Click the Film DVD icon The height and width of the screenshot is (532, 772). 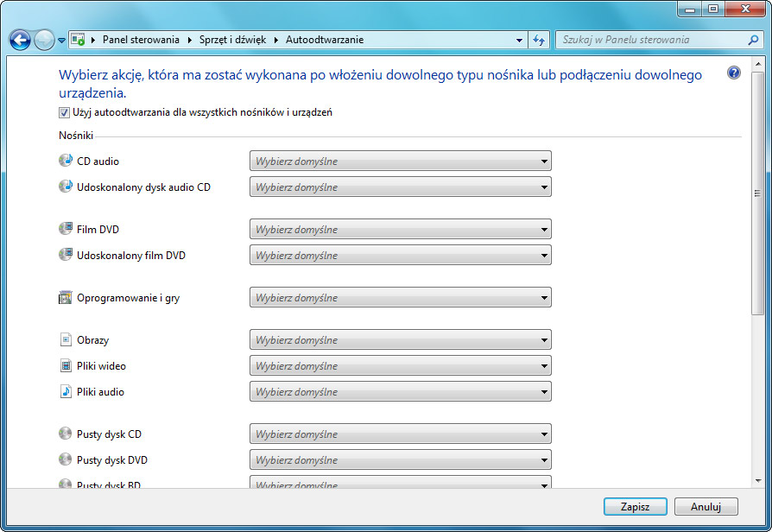[66, 229]
